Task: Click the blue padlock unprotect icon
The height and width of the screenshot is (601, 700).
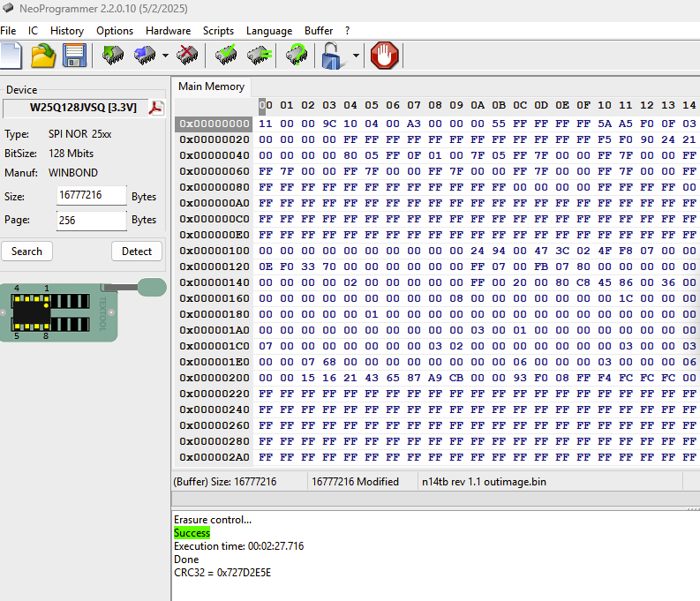Action: pos(333,56)
